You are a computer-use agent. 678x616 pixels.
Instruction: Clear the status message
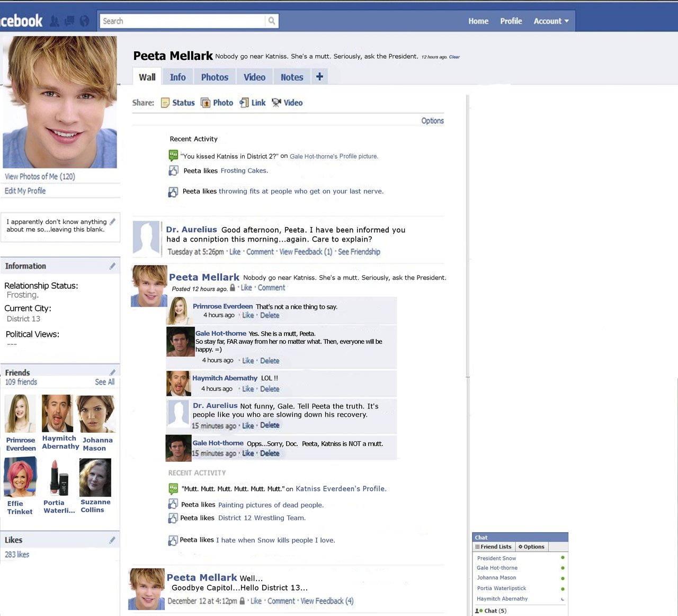(454, 57)
